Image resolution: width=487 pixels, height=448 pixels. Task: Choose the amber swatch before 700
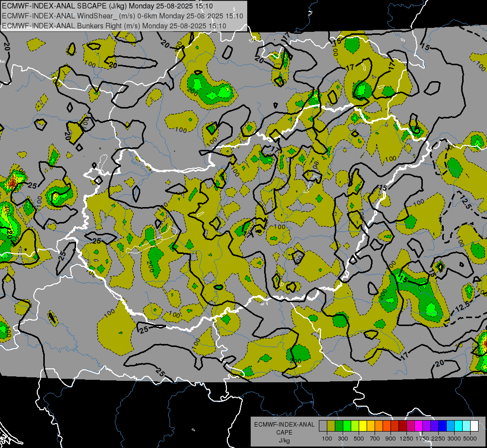coord(371,426)
